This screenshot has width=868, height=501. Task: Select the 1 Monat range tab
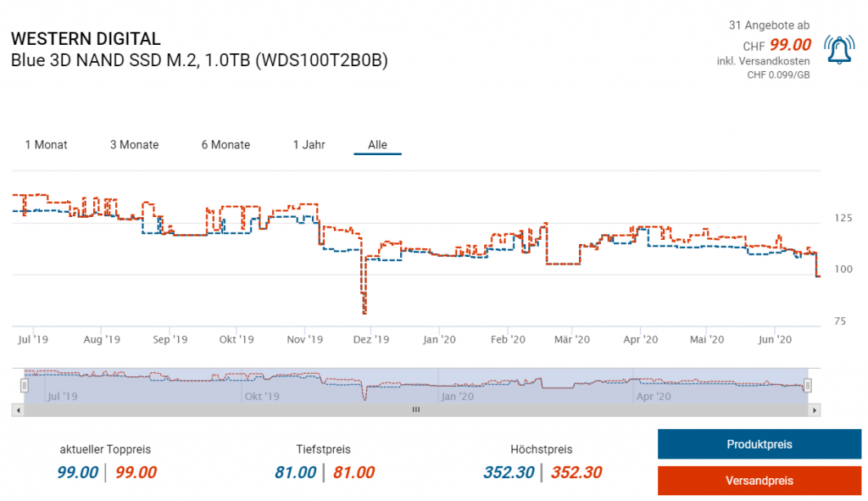[x=46, y=144]
